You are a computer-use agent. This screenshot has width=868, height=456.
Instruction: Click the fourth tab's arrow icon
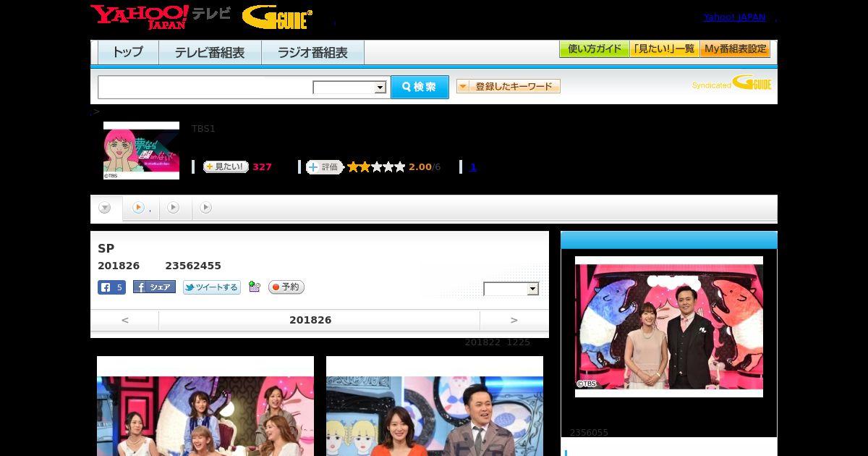(205, 208)
